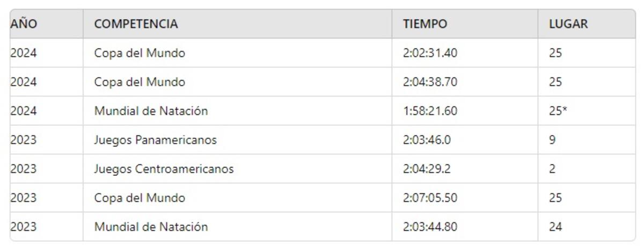This screenshot has width=644, height=252.
Task: Click the 2:04:29.2 time cell
Action: click(x=427, y=169)
